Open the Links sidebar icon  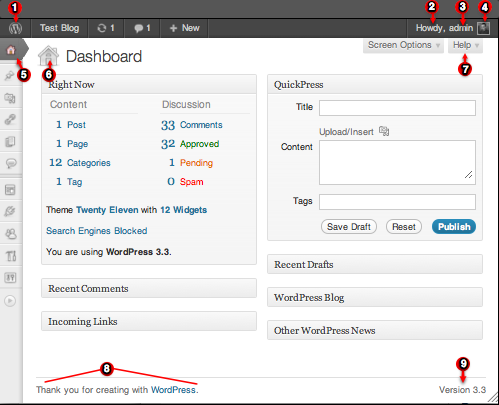[10, 119]
